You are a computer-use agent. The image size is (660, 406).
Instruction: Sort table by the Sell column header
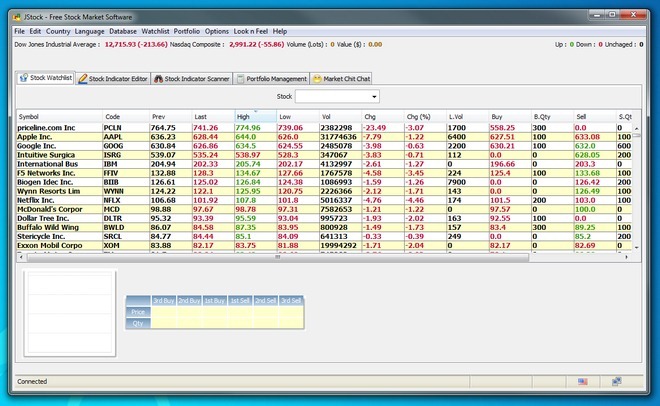[x=595, y=117]
